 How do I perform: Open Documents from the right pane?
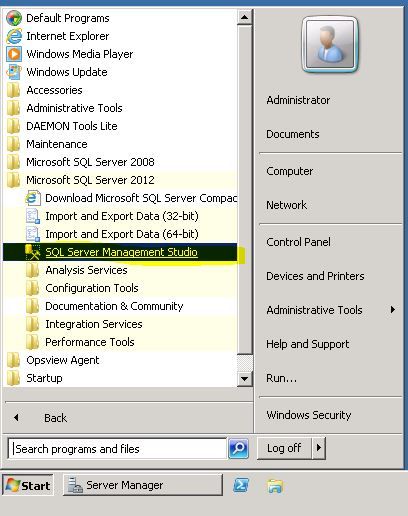pyautogui.click(x=293, y=134)
